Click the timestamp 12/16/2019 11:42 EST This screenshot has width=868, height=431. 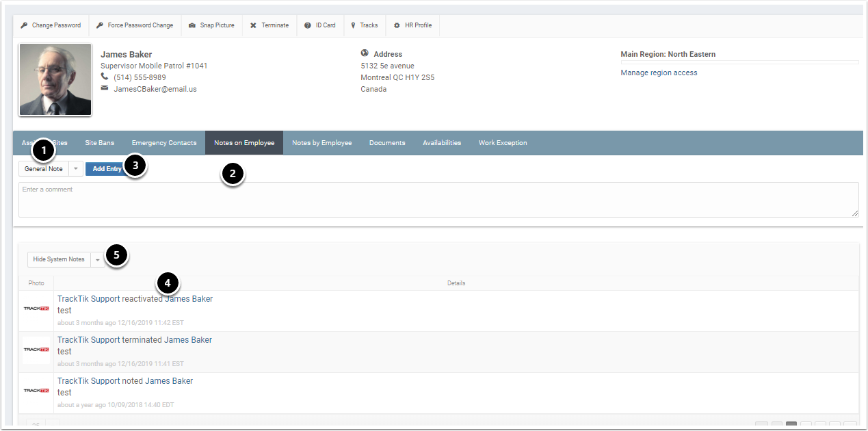tap(150, 323)
